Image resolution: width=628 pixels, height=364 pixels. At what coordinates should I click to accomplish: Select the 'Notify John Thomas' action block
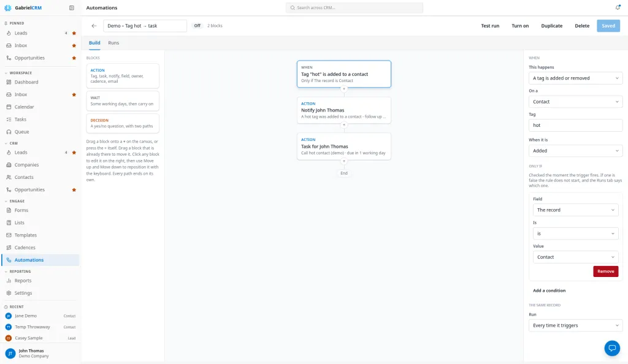pyautogui.click(x=344, y=110)
